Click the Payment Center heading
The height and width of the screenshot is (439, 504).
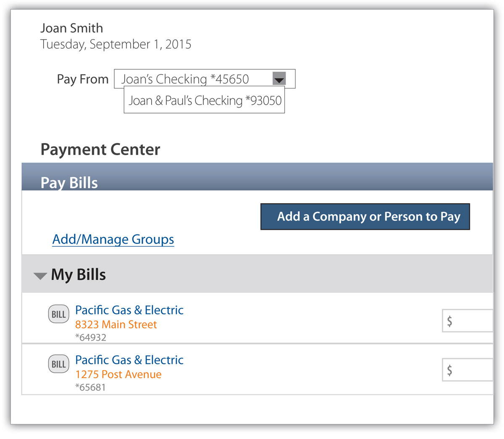click(100, 150)
